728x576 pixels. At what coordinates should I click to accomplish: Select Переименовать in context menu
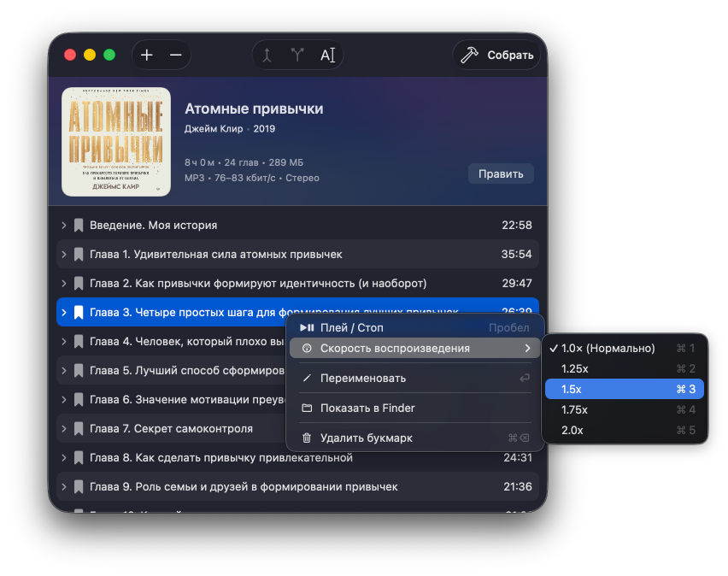(x=363, y=378)
